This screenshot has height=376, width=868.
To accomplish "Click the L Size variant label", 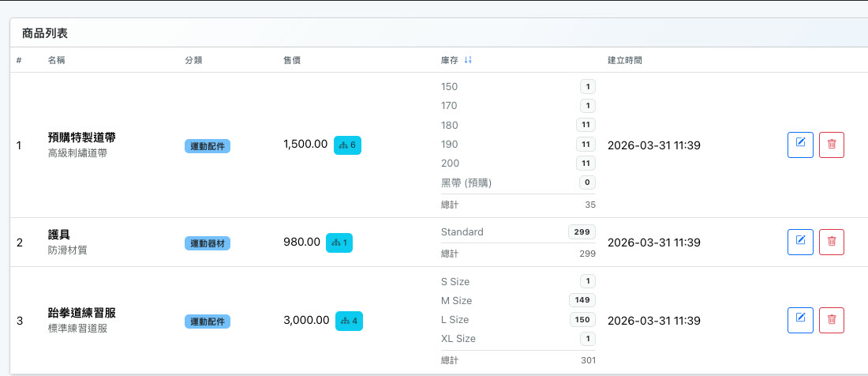I will [x=455, y=319].
